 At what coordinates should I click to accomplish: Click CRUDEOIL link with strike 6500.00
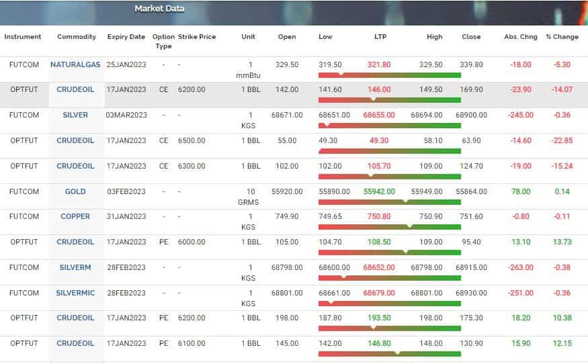[x=75, y=140]
